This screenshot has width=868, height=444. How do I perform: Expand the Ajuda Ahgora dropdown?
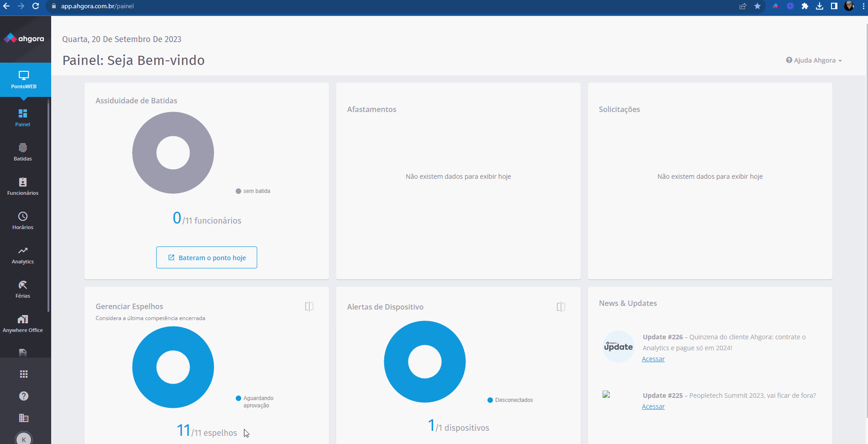tap(814, 60)
